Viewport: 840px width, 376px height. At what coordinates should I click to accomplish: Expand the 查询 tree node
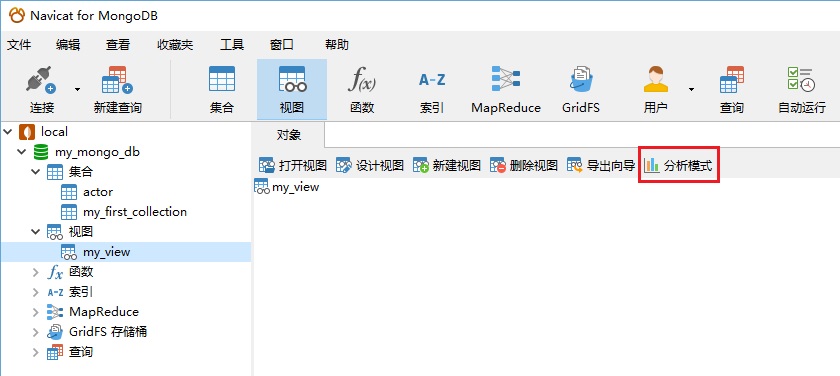35,352
